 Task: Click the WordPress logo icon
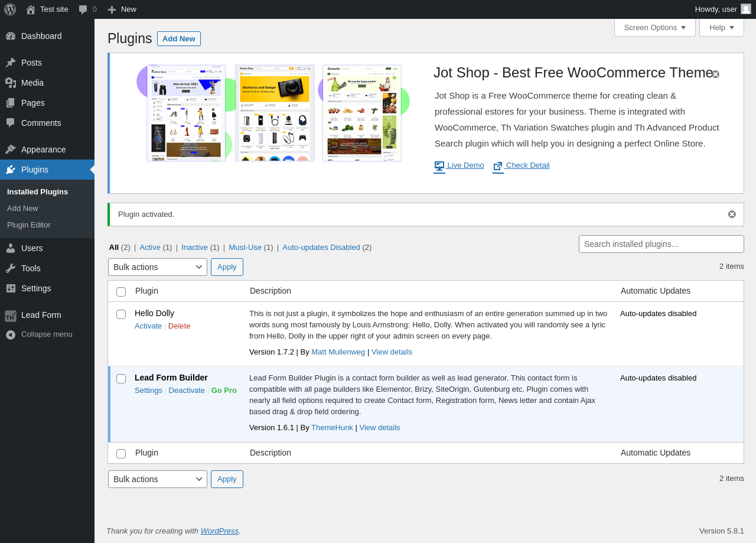(x=10, y=9)
